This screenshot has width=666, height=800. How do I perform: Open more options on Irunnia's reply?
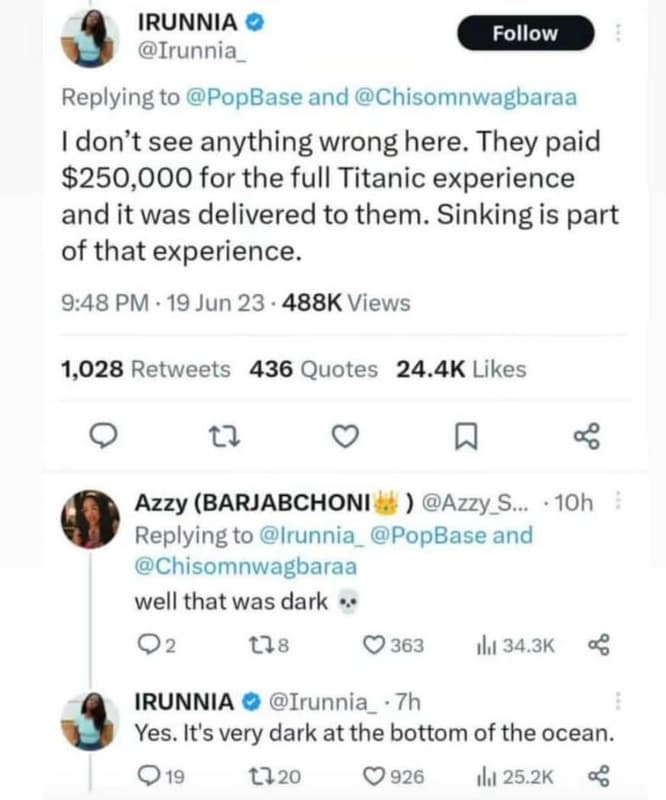[634, 697]
